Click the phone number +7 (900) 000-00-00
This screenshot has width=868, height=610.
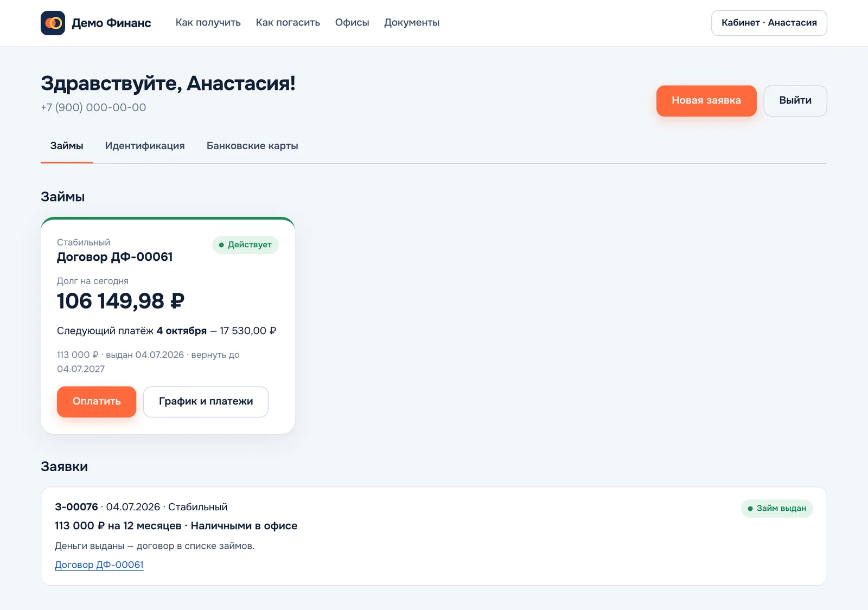coord(93,107)
